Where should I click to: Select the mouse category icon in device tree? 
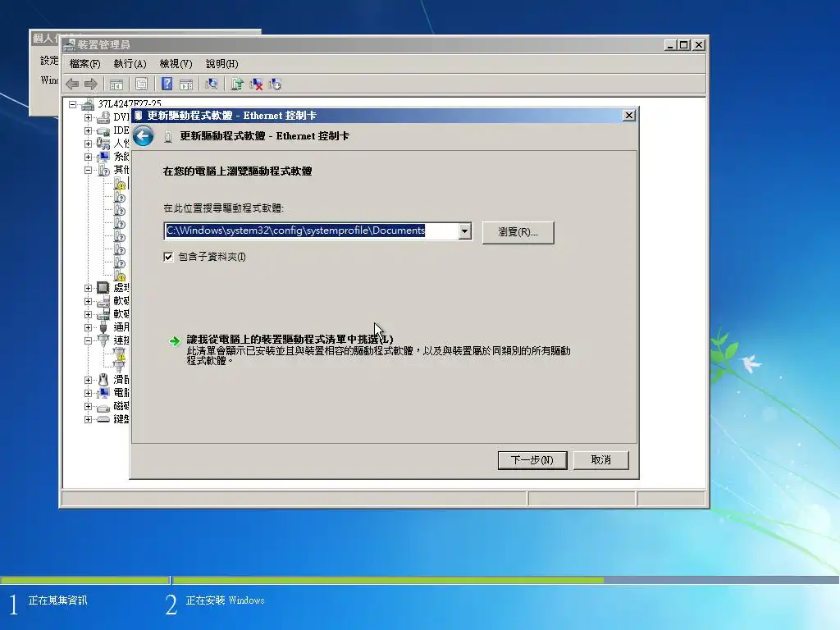103,380
